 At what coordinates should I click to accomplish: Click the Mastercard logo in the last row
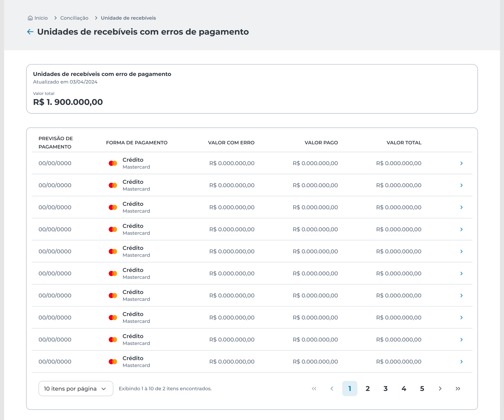click(x=113, y=362)
